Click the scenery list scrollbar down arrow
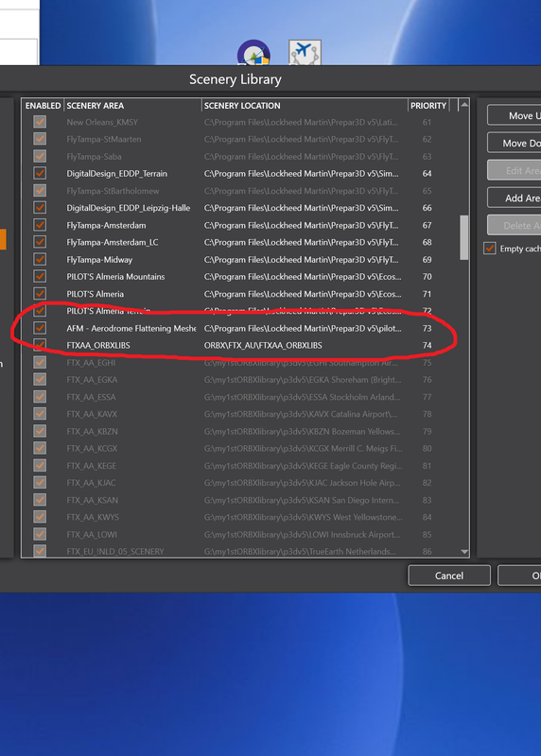The height and width of the screenshot is (756, 541). pyautogui.click(x=464, y=552)
